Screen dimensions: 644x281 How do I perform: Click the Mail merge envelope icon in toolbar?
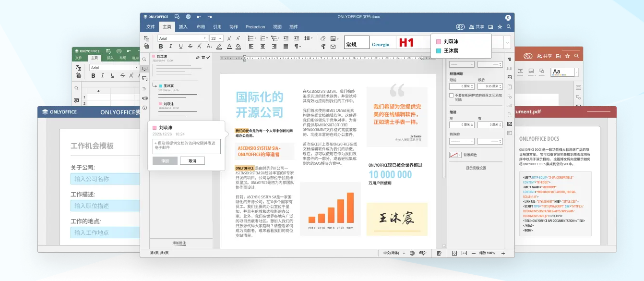(x=334, y=47)
